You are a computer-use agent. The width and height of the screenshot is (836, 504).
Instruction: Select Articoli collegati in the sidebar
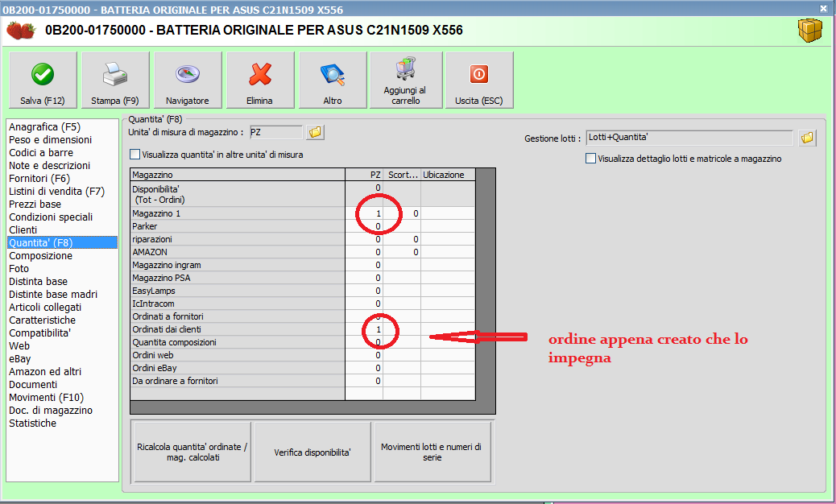[x=45, y=307]
